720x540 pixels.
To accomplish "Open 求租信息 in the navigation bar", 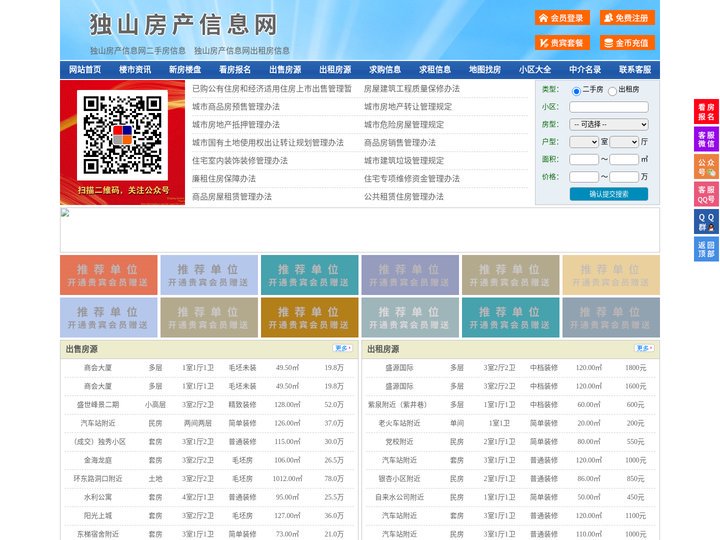I will [x=435, y=70].
